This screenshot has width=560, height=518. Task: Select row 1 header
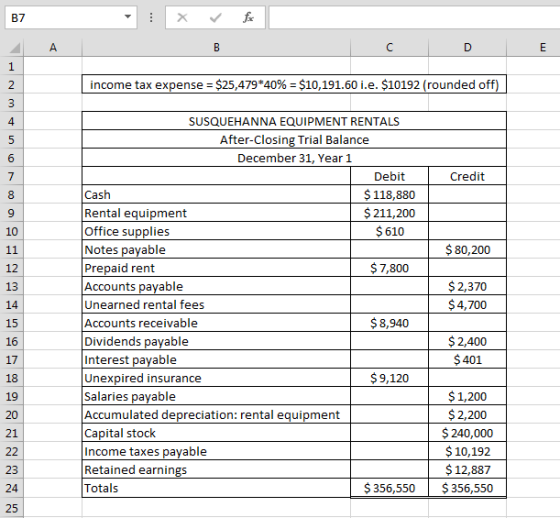click(x=11, y=66)
